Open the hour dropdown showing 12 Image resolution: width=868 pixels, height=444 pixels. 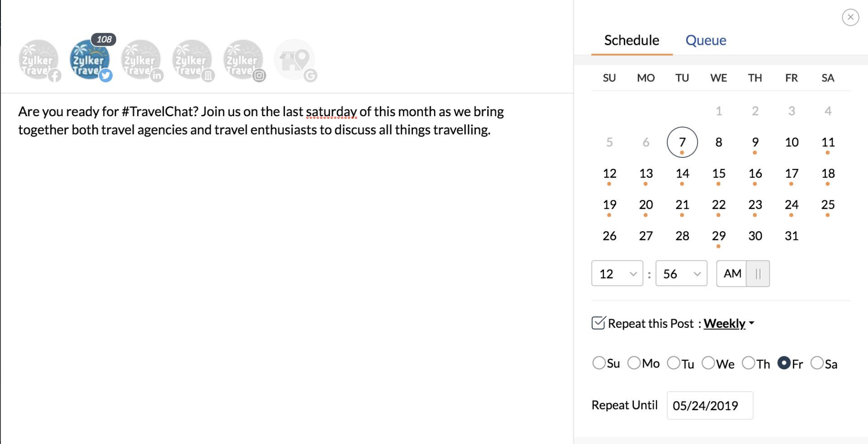point(617,274)
